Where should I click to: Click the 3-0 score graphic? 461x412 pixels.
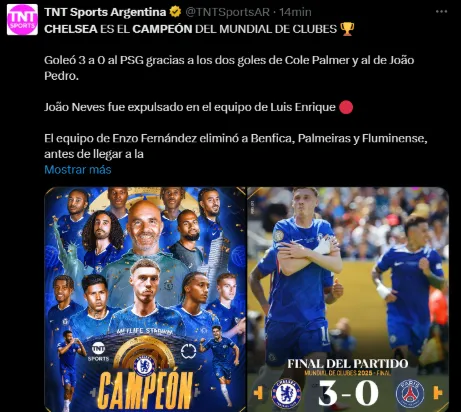(348, 393)
